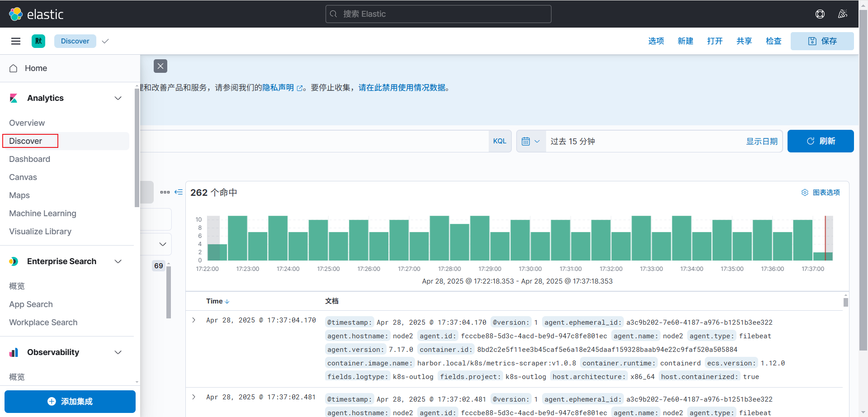Click the histogram bar at 17:29:00
This screenshot has height=417, width=868.
click(500, 246)
